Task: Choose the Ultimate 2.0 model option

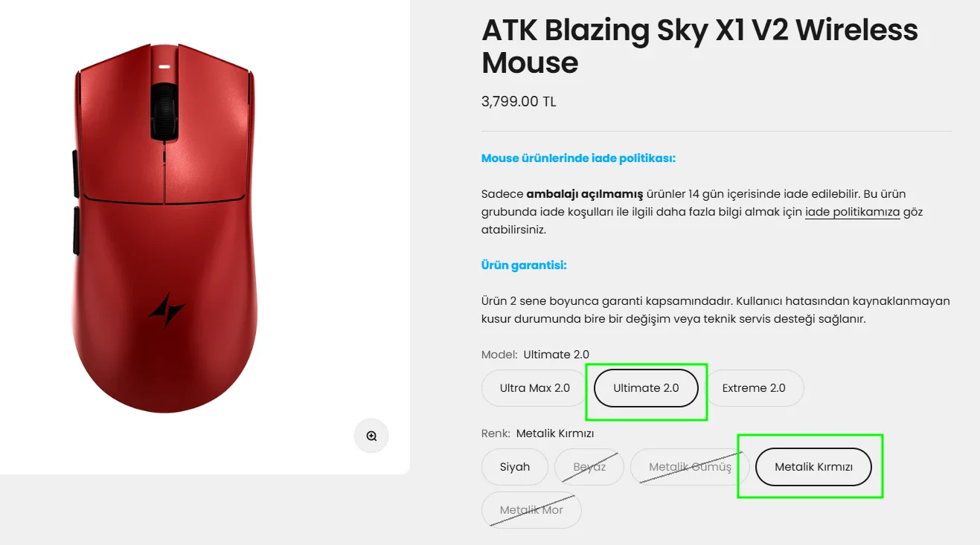Action: pos(646,388)
